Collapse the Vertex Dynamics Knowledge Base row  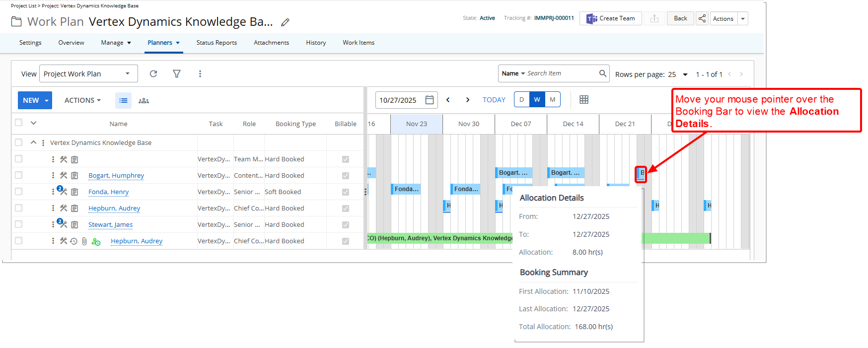(x=33, y=142)
